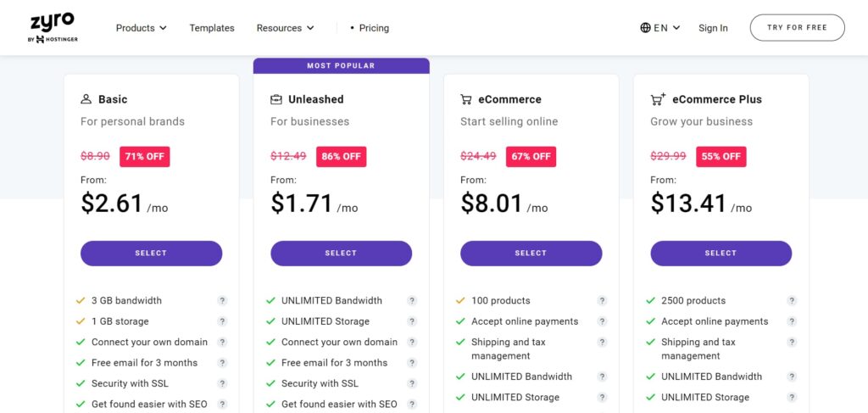Expand the Resources dropdown

click(285, 28)
